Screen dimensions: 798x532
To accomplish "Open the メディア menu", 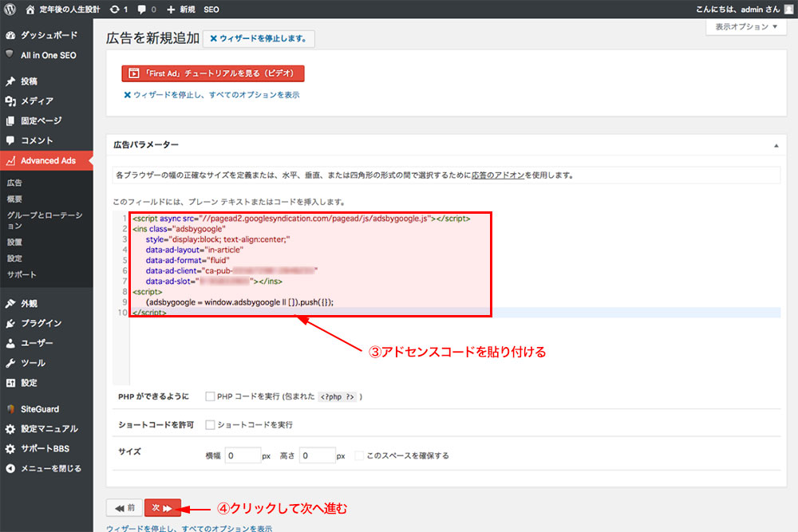I will [46, 101].
